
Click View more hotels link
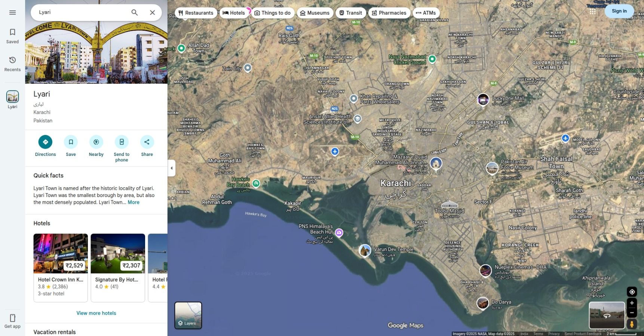click(x=96, y=313)
